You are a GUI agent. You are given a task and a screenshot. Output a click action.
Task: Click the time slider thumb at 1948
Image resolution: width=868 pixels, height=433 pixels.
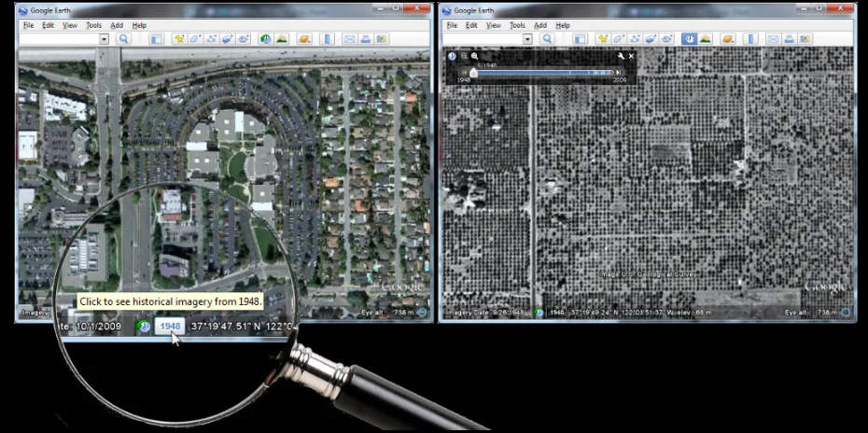pos(473,73)
